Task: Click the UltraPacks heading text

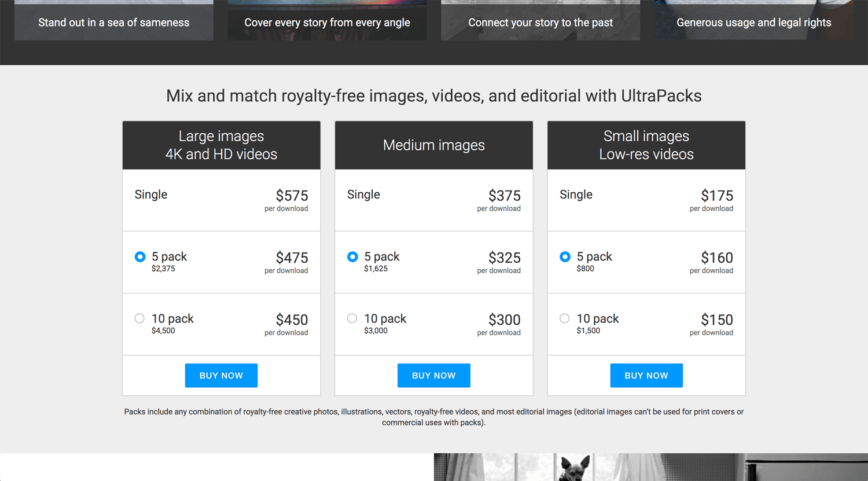Action: click(434, 96)
